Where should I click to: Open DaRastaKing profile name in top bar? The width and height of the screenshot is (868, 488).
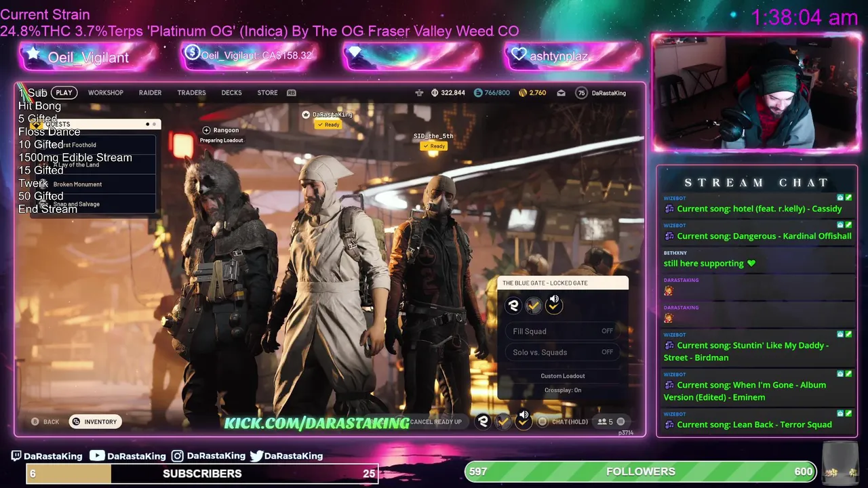pyautogui.click(x=609, y=93)
